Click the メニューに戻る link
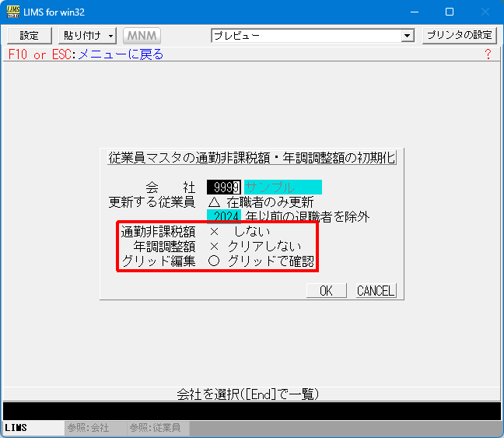 [121, 54]
